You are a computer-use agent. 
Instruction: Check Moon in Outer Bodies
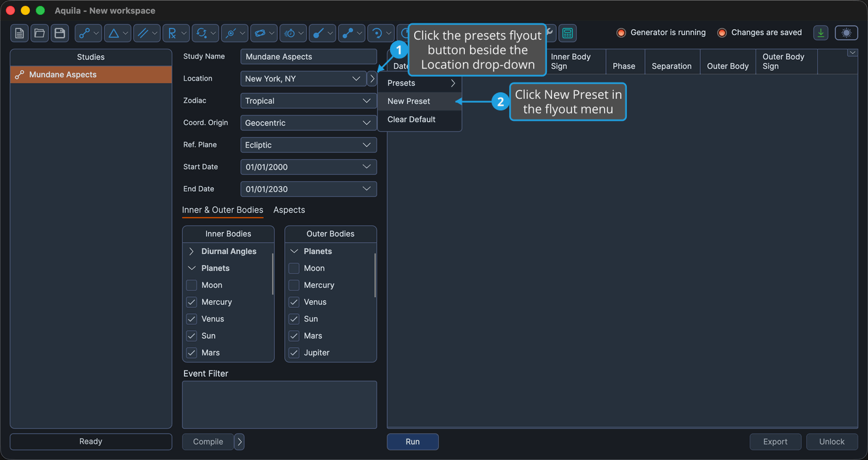(x=294, y=268)
